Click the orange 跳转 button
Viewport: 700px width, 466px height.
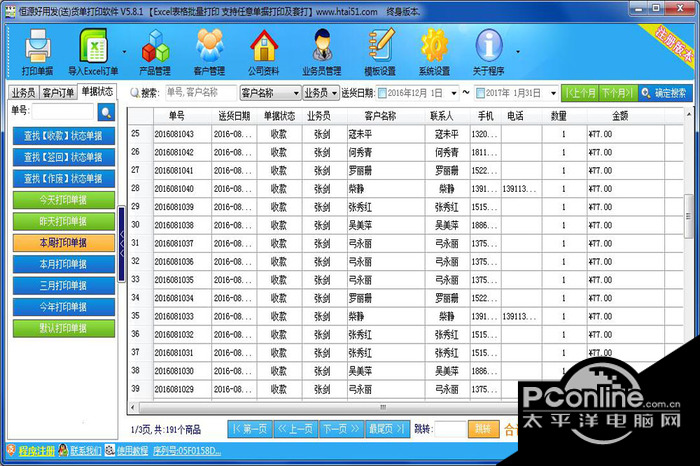(x=483, y=429)
